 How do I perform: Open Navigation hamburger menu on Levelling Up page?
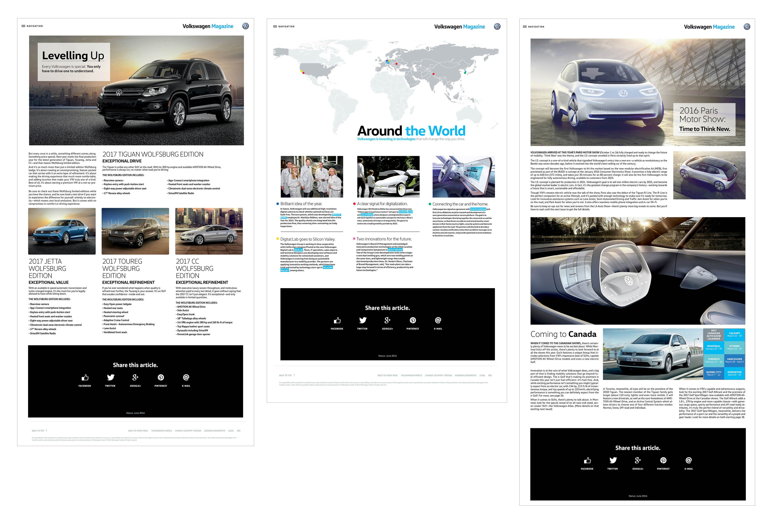(x=23, y=26)
